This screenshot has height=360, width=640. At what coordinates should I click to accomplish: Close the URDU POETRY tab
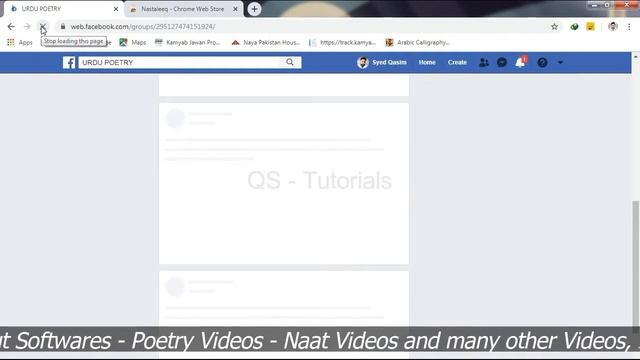coord(116,9)
